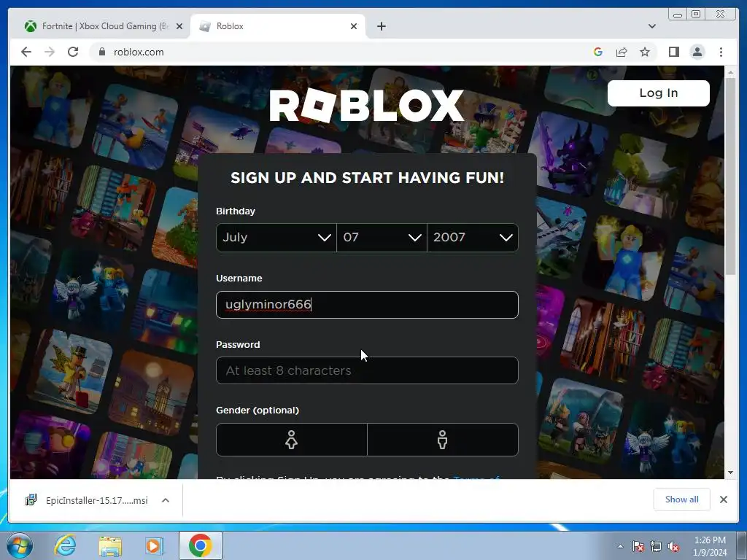
Task: Open the browser side panel
Action: (673, 52)
